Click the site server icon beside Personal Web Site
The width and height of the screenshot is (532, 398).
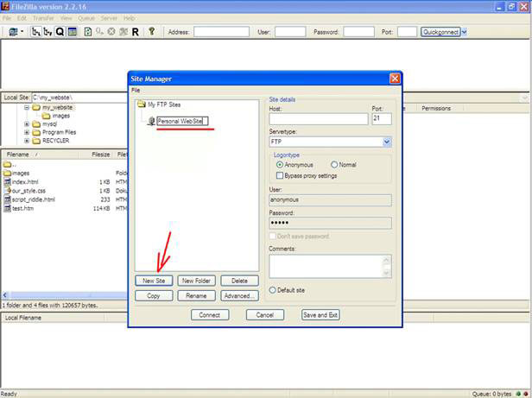pyautogui.click(x=151, y=121)
